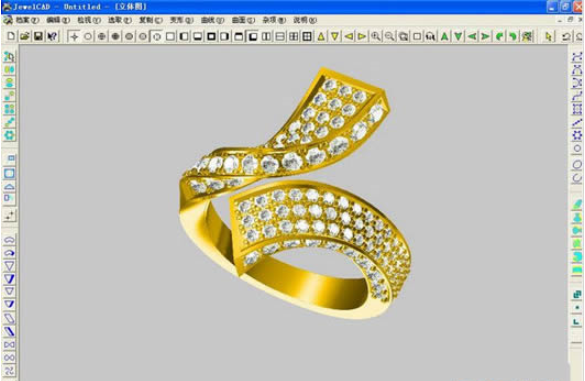Click the context help arrow-question icon
The image size is (585, 381).
click(x=53, y=36)
